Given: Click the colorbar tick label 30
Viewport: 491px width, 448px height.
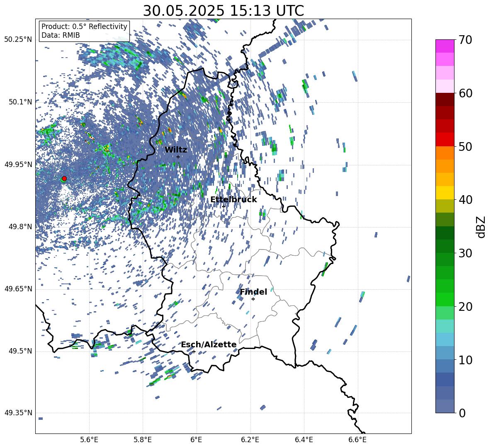Looking at the screenshot, I should point(465,253).
